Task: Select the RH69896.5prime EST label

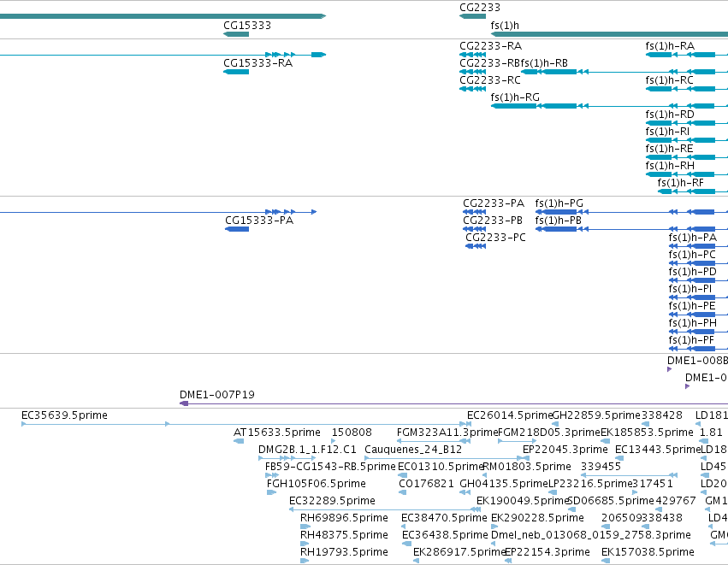Action: point(344,518)
